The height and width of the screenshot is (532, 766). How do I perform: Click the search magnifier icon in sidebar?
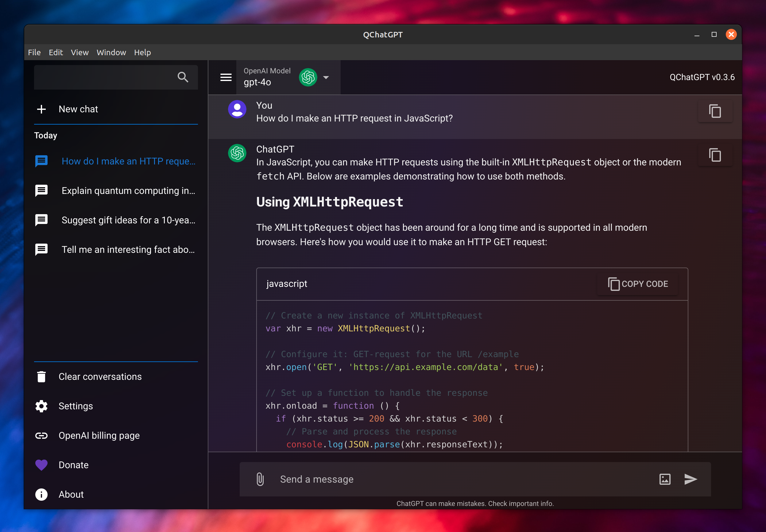coord(183,77)
